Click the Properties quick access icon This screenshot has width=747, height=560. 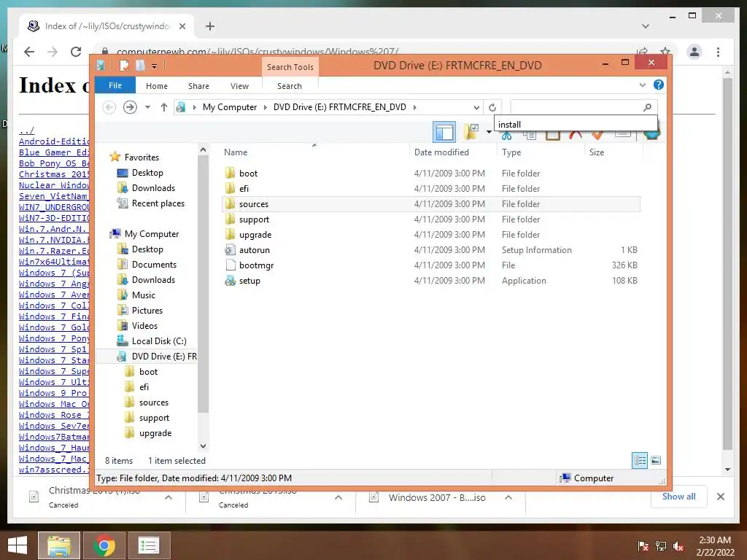pos(124,65)
